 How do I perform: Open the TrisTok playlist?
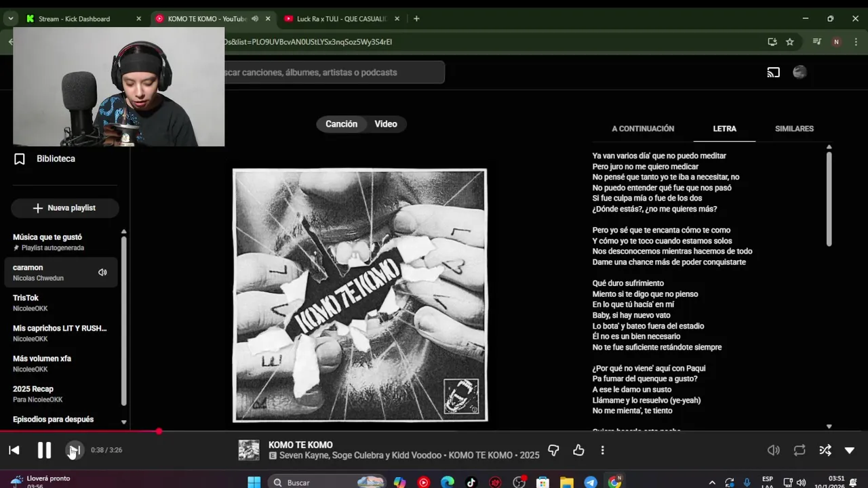pos(61,303)
